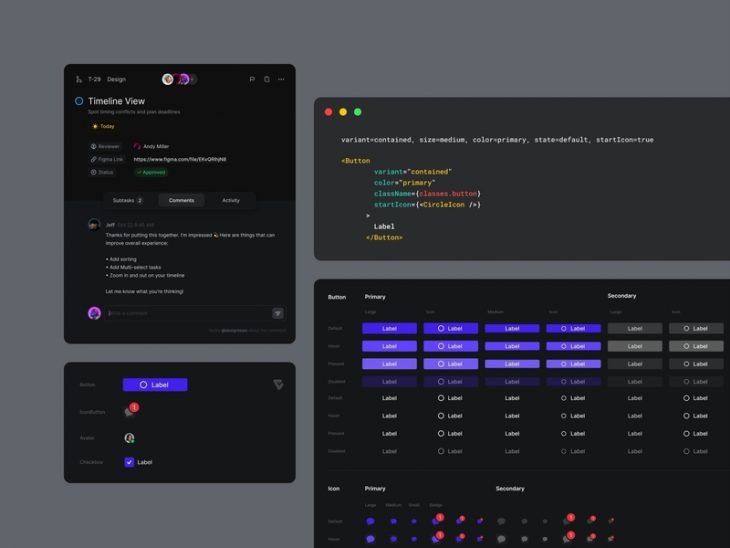The height and width of the screenshot is (548, 730).
Task: Switch to the Activity tab
Action: click(x=231, y=200)
